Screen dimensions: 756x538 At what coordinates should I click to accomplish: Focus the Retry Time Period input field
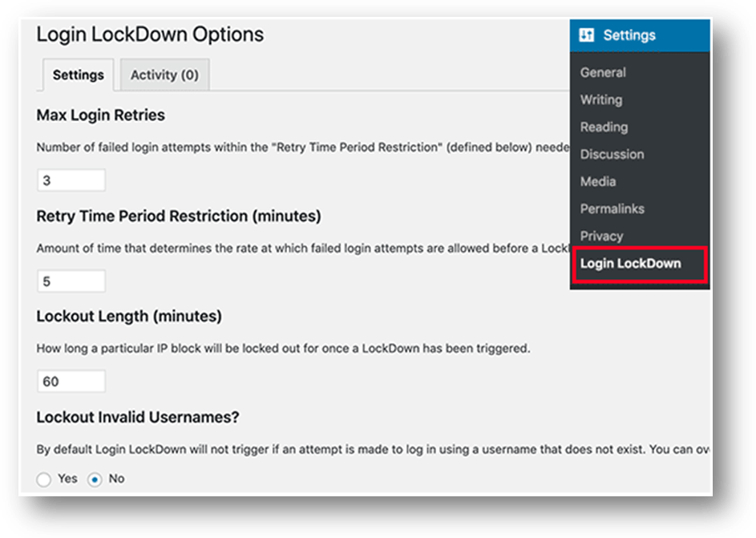coord(71,281)
